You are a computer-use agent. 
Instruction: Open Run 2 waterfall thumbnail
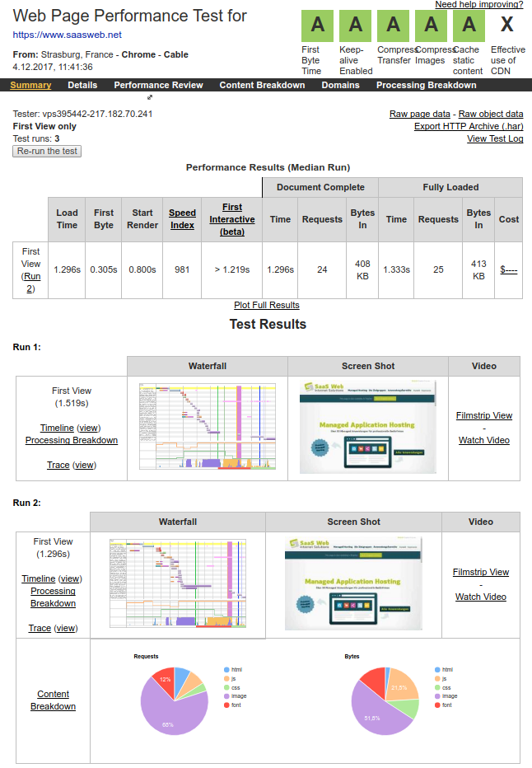[178, 583]
